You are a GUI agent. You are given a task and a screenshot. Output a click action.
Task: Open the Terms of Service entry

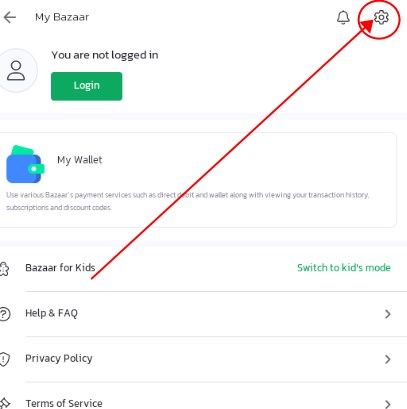coord(203,396)
